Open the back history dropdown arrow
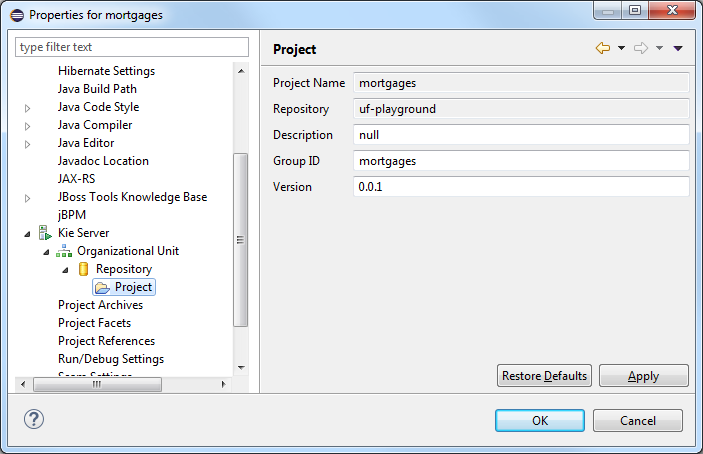The image size is (703, 454). [x=621, y=48]
